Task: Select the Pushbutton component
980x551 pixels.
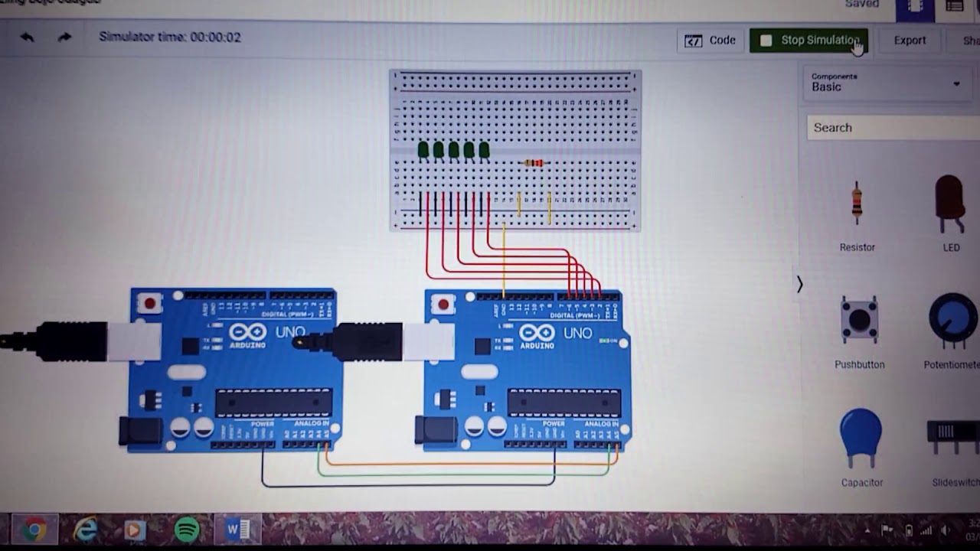Action: pos(859,333)
